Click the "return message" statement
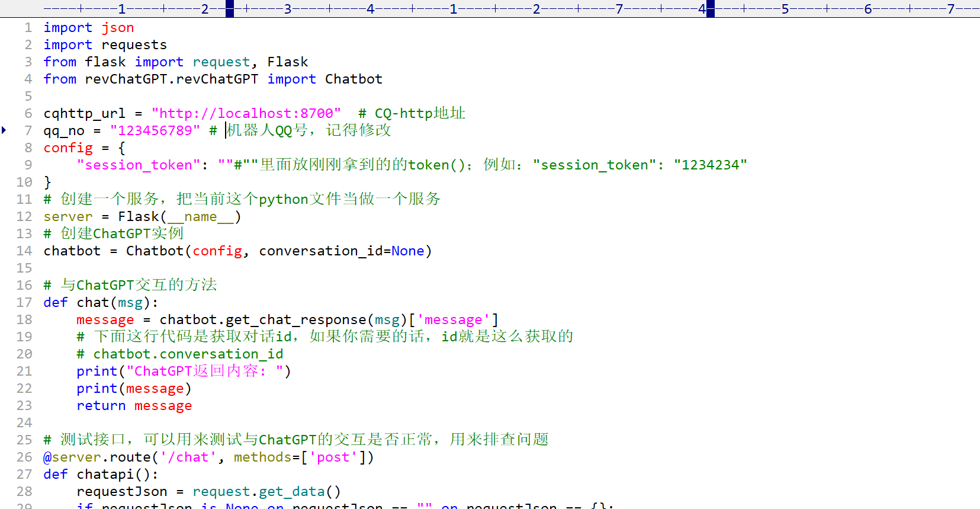Viewport: 980px width, 509px height. (134, 405)
